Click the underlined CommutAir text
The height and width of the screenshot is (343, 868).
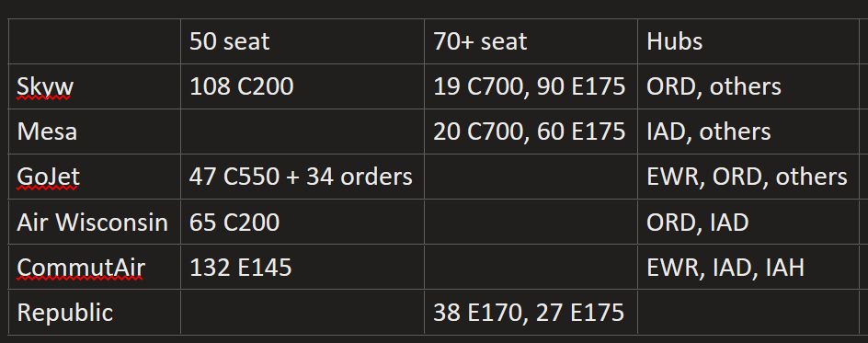(x=81, y=268)
